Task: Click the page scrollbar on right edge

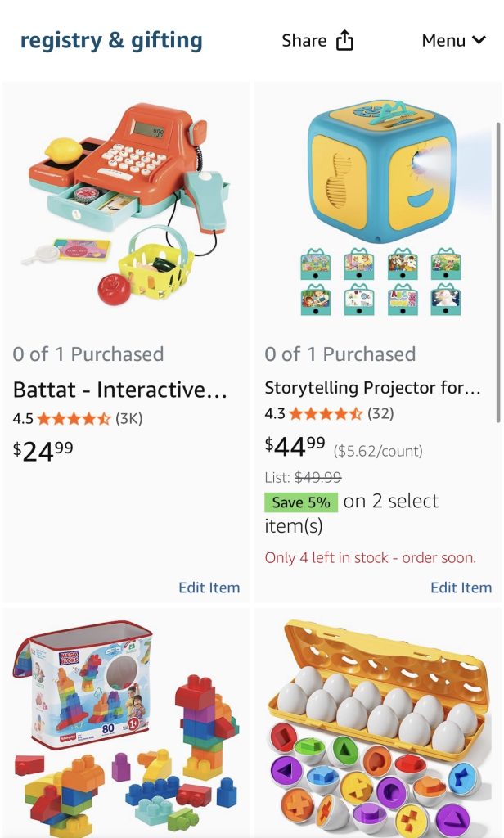Action: (x=499, y=270)
